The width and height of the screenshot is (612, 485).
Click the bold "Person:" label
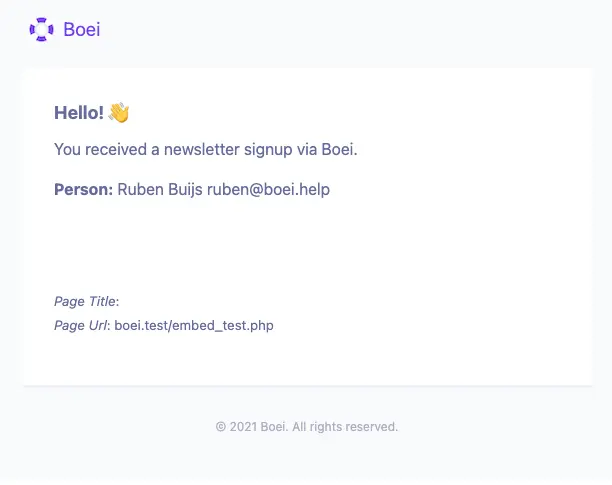[x=83, y=189]
